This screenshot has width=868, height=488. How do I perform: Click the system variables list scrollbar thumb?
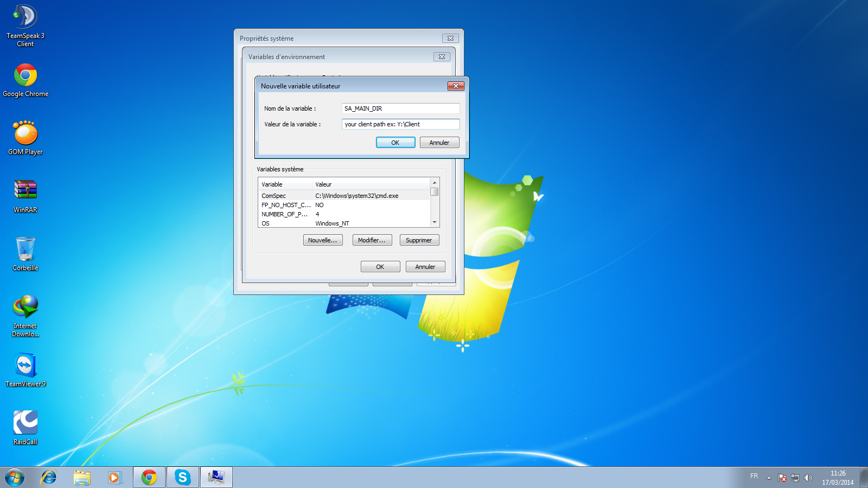pyautogui.click(x=435, y=192)
